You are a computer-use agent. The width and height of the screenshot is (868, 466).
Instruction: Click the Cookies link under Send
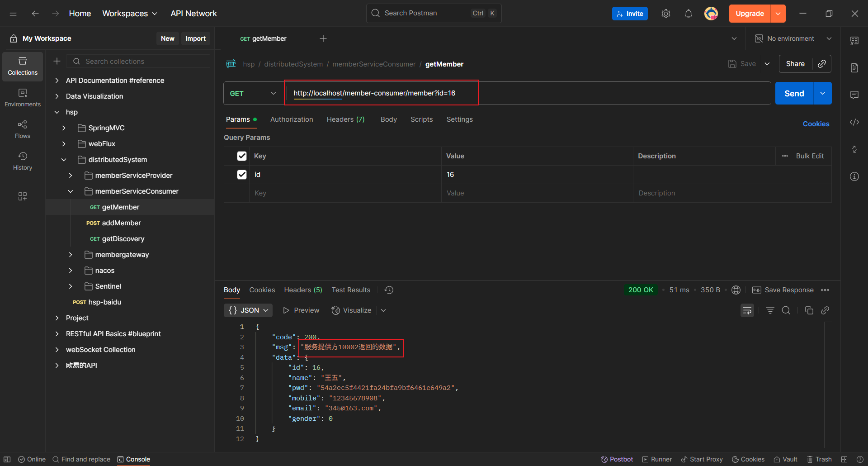click(816, 124)
